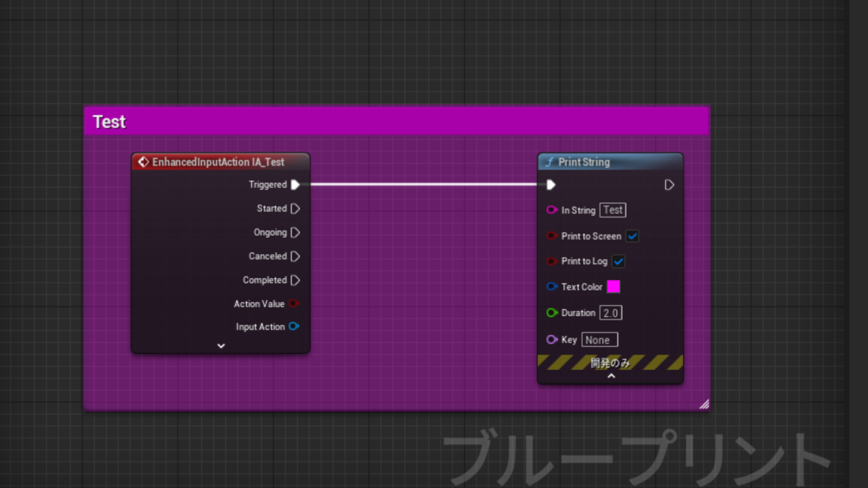The width and height of the screenshot is (868, 488).
Task: Click the Started execution pin
Action: click(295, 209)
